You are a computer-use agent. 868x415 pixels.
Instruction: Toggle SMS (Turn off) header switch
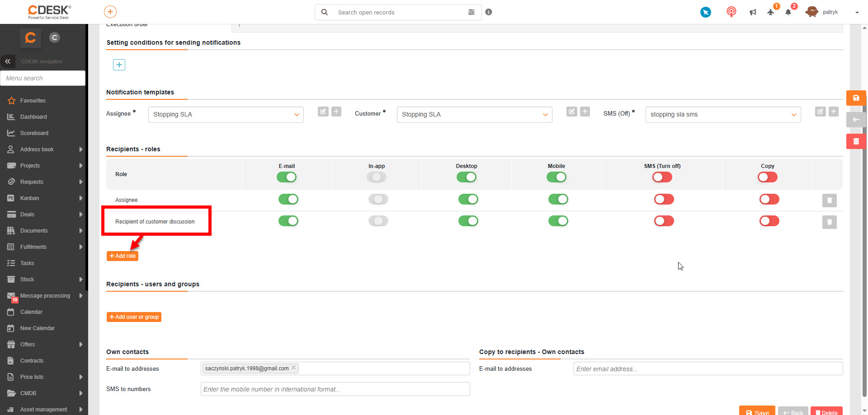[662, 177]
